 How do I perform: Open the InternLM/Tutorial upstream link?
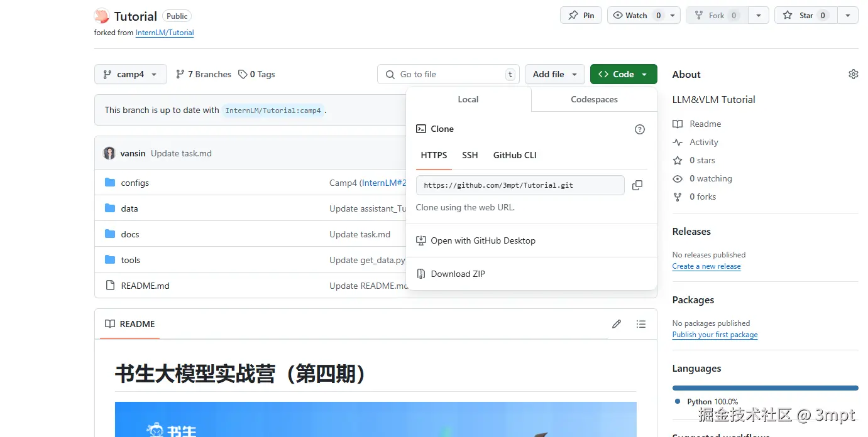click(165, 33)
